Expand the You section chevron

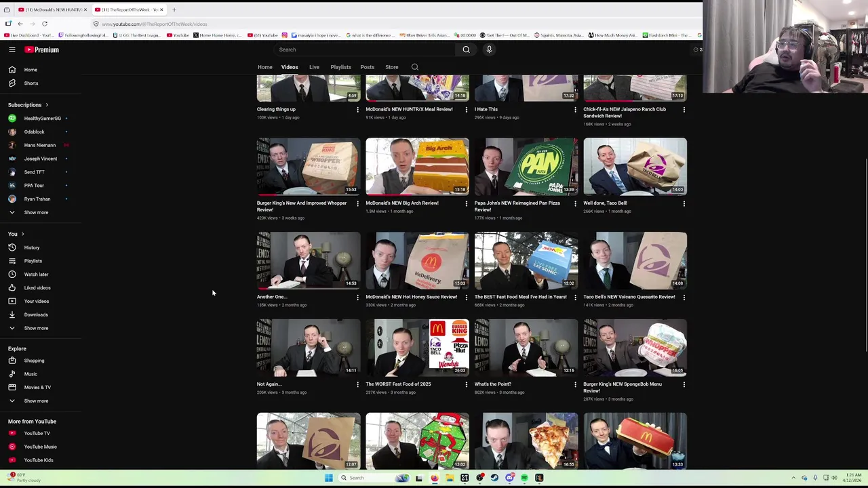pyautogui.click(x=22, y=234)
